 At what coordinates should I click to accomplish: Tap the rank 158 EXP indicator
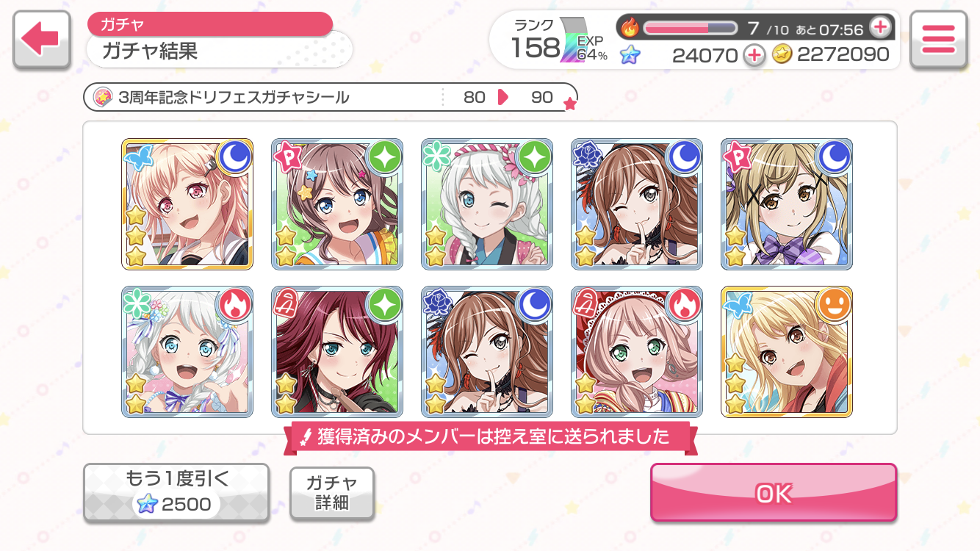558,41
